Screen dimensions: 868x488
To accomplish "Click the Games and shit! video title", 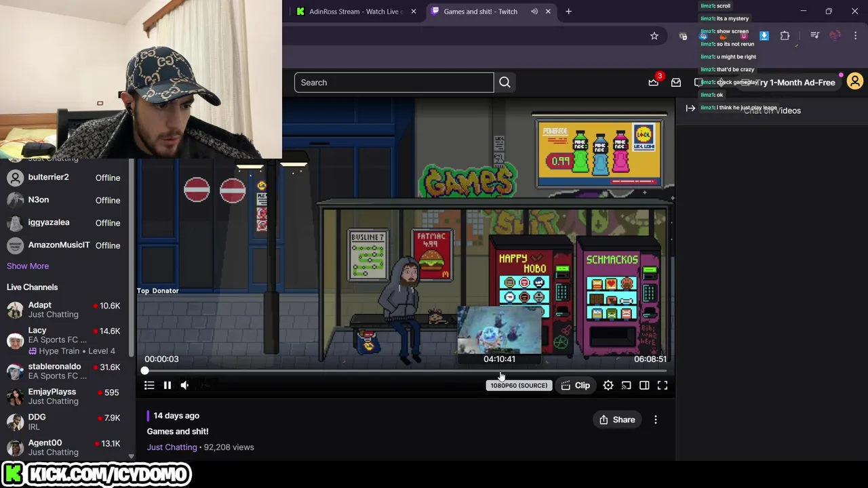I will pos(178,431).
